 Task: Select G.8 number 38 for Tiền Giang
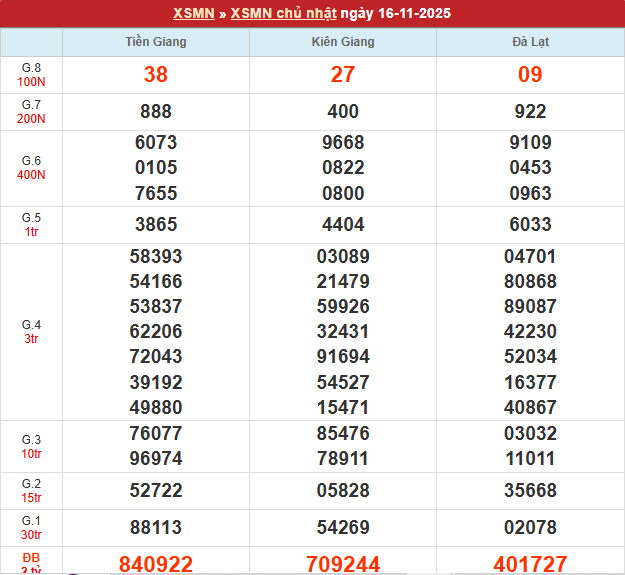coord(156,75)
